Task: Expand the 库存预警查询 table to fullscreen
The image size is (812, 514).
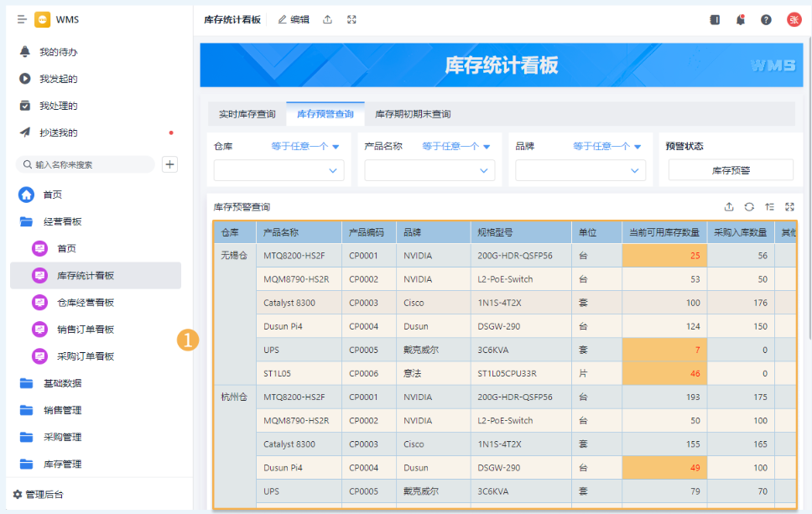Action: tap(789, 207)
